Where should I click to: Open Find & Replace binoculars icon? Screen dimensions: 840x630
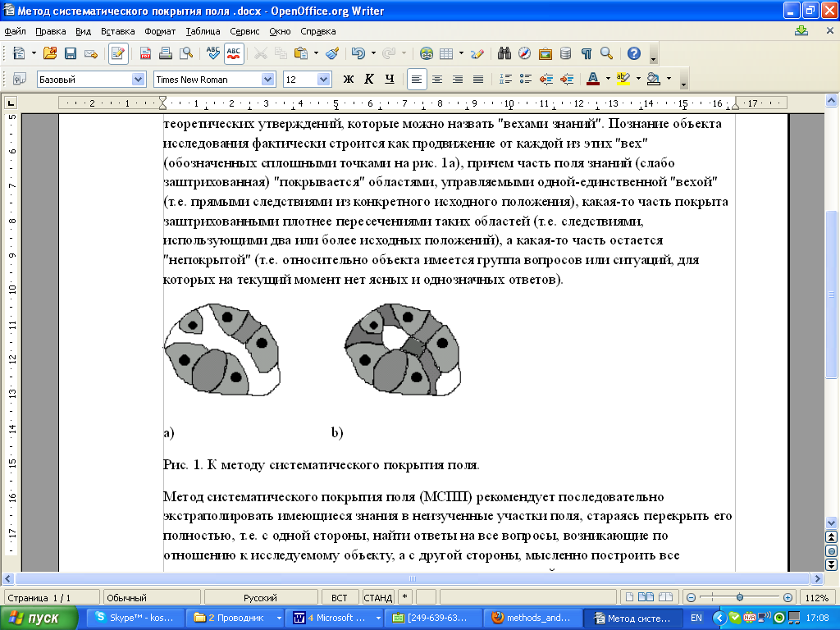(x=504, y=53)
